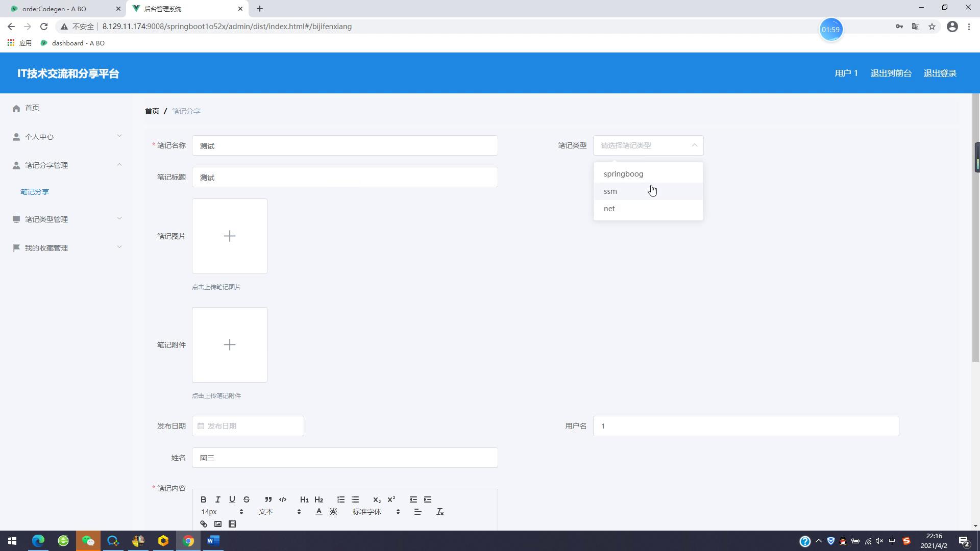Toggle code block formatting
This screenshot has width=980, height=551.
click(x=283, y=499)
